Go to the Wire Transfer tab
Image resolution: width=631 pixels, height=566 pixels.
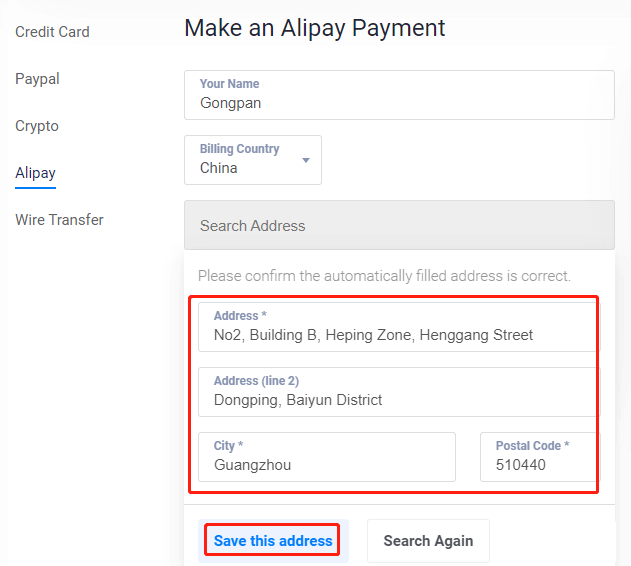coord(59,220)
